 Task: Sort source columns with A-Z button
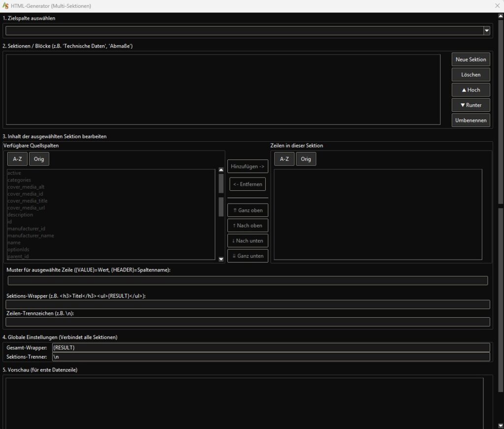pos(17,158)
